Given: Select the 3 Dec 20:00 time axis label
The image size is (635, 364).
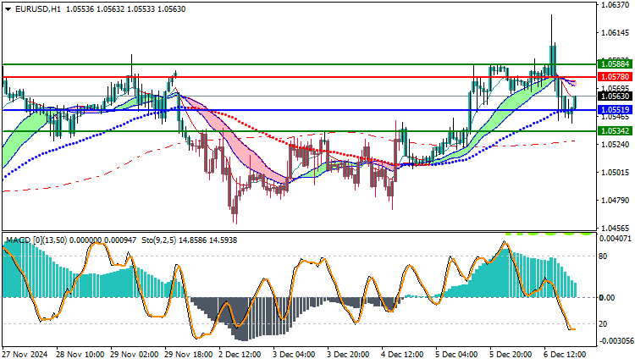Looking at the screenshot, I should pos(349,355).
